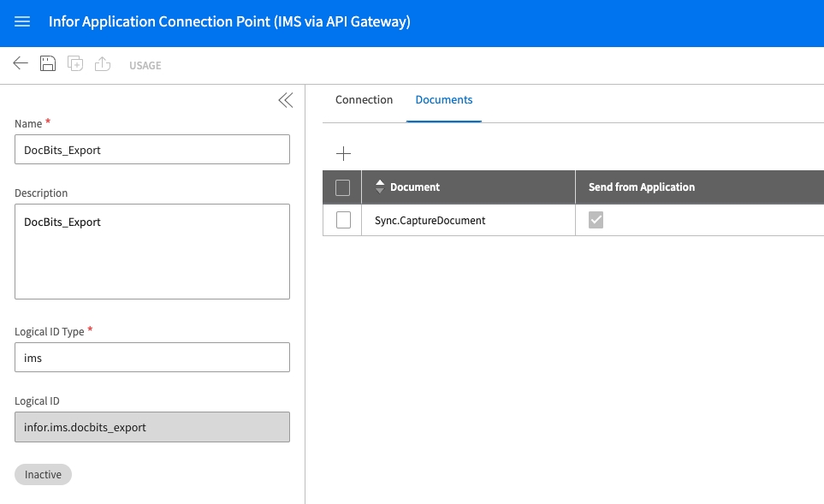Screen dimensions: 824x504
Task: Select the Sync.CaptureDocument row checkbox
Action: coord(343,220)
